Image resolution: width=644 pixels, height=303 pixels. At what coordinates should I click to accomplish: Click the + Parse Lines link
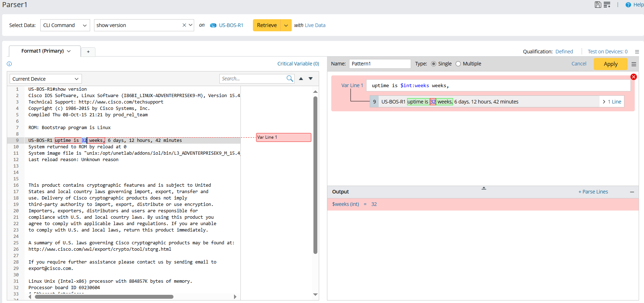593,192
